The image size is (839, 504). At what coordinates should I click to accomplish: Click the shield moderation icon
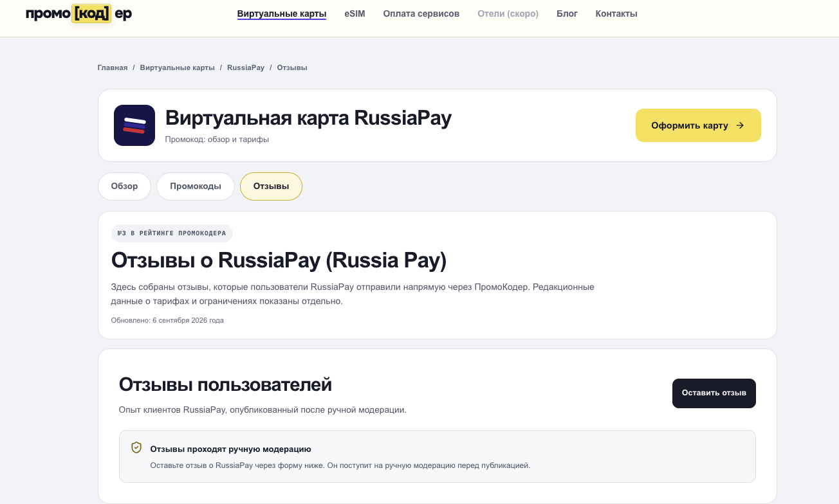point(136,447)
